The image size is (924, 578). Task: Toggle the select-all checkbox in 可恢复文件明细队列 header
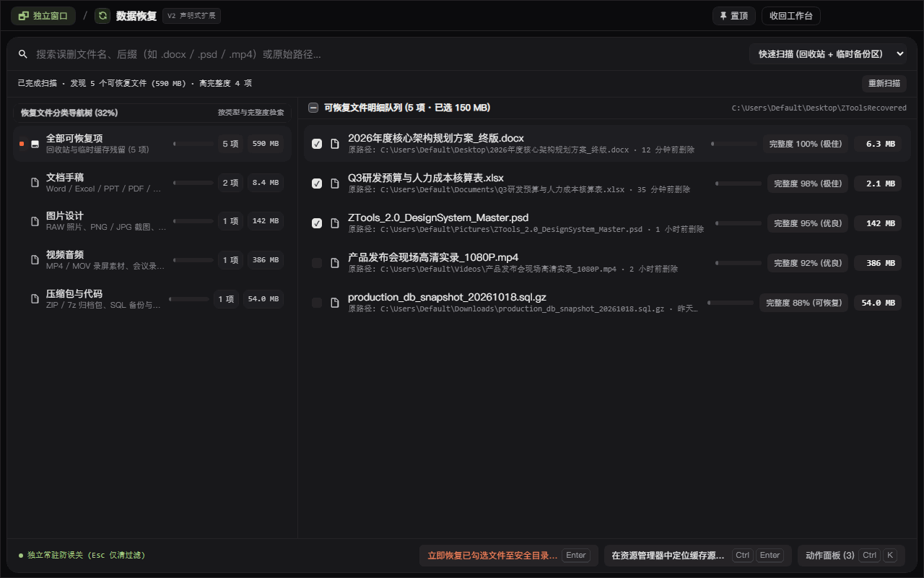(x=313, y=108)
